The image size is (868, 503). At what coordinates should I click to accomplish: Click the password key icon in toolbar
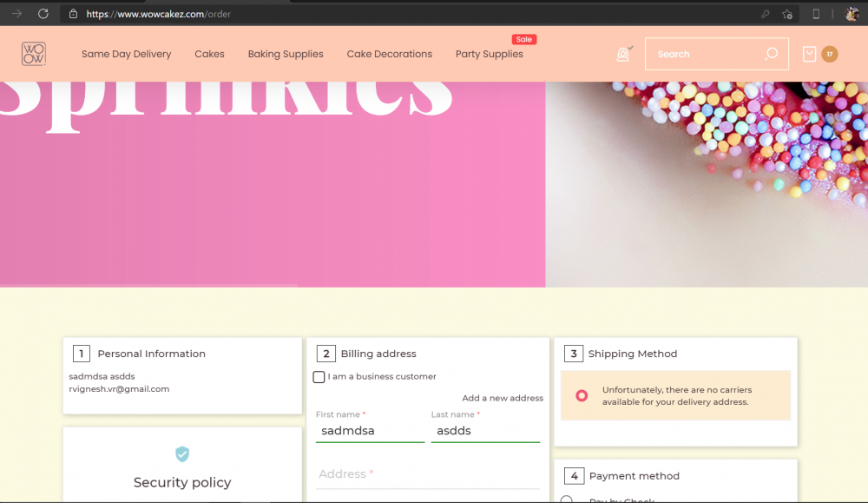click(766, 14)
